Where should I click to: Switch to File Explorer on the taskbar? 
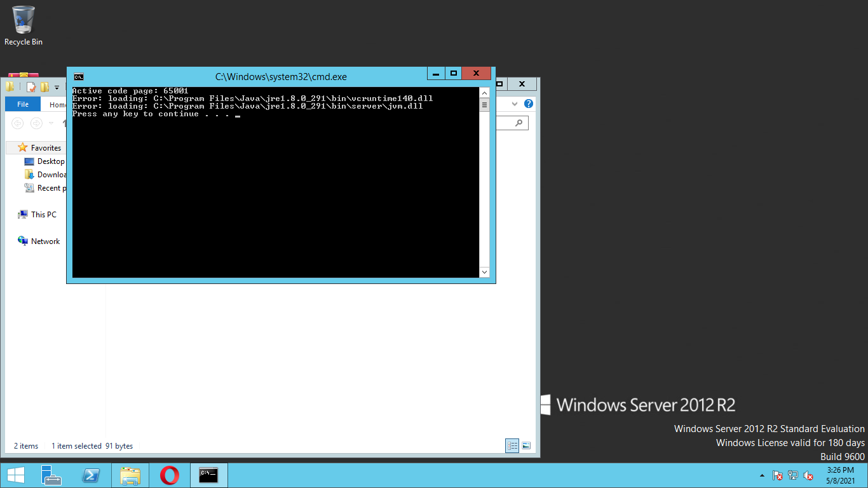pos(130,475)
